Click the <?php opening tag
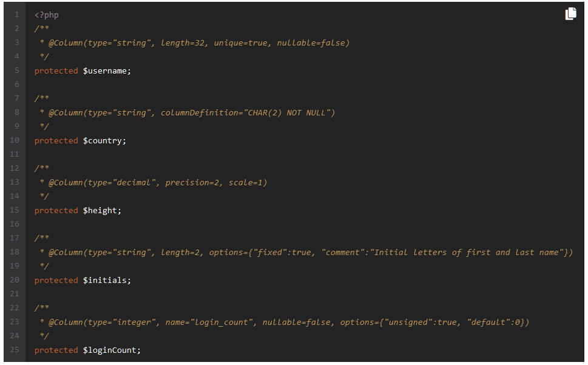Viewport: 588px width, 365px height. tap(47, 15)
